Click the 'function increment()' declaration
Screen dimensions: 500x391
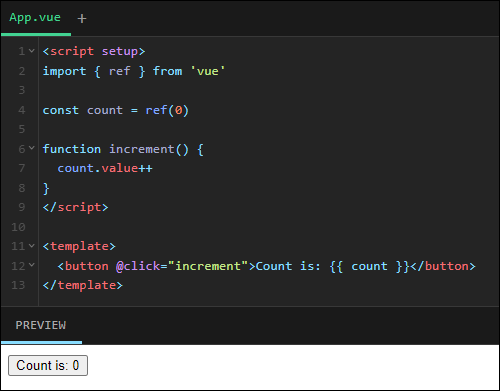tap(116, 149)
